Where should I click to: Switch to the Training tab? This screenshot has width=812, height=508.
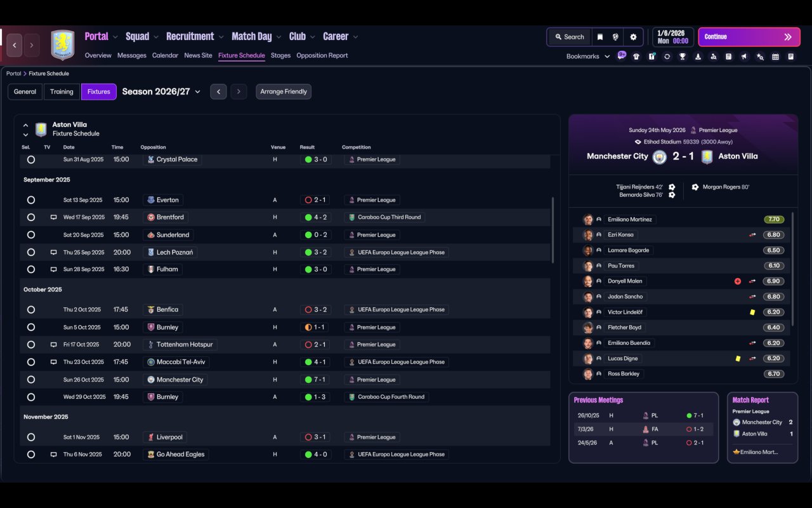click(62, 91)
